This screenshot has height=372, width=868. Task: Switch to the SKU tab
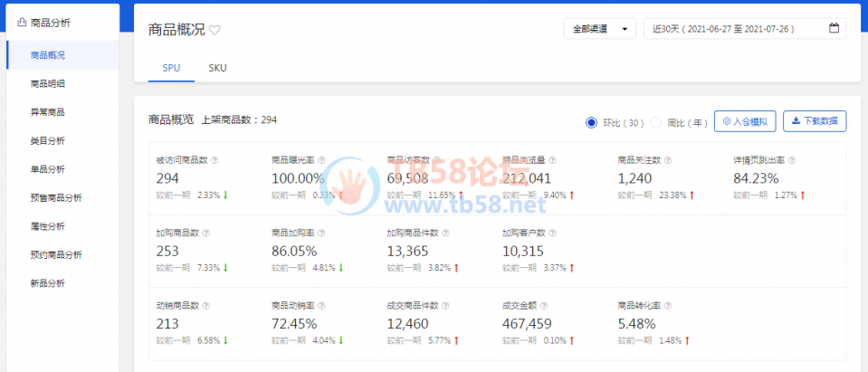click(217, 68)
